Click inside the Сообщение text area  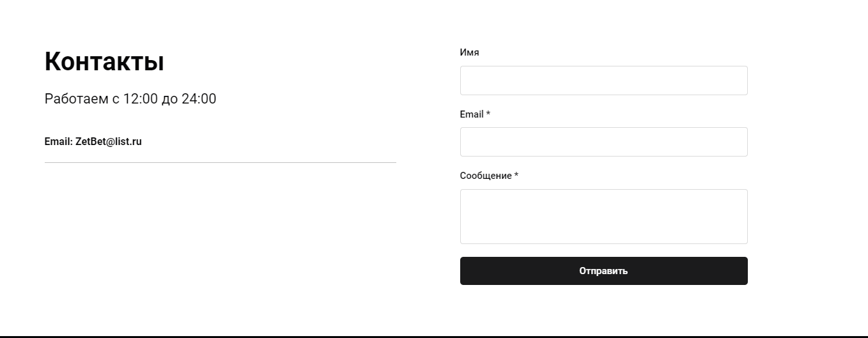tap(603, 216)
